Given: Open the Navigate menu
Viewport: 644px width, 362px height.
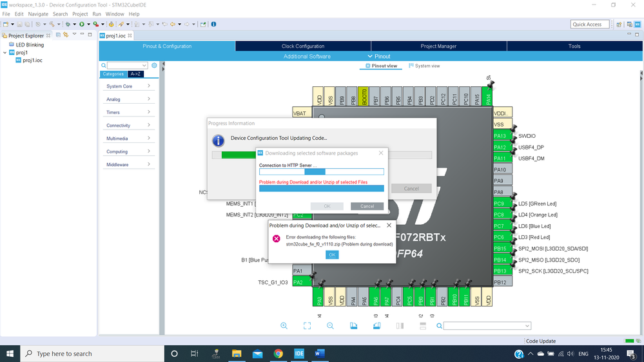Looking at the screenshot, I should 38,14.
